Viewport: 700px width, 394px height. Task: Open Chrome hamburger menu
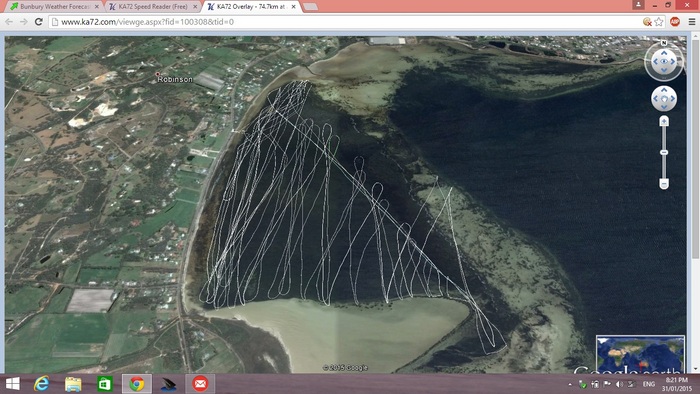click(x=692, y=22)
